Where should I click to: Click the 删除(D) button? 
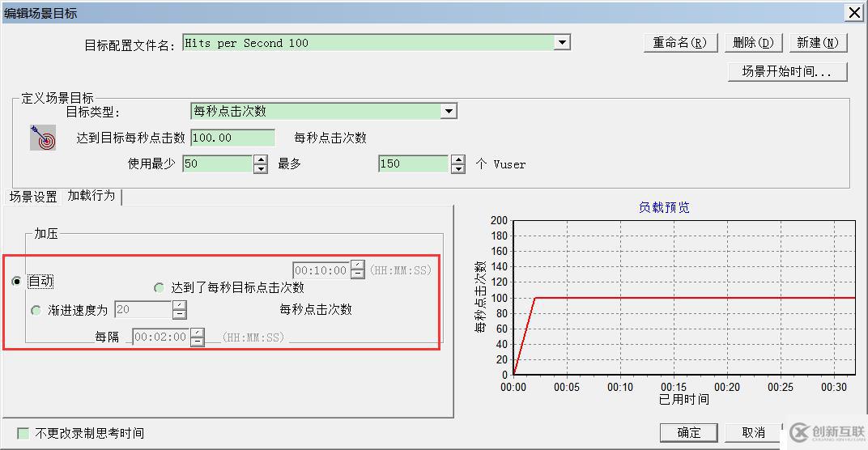[753, 43]
